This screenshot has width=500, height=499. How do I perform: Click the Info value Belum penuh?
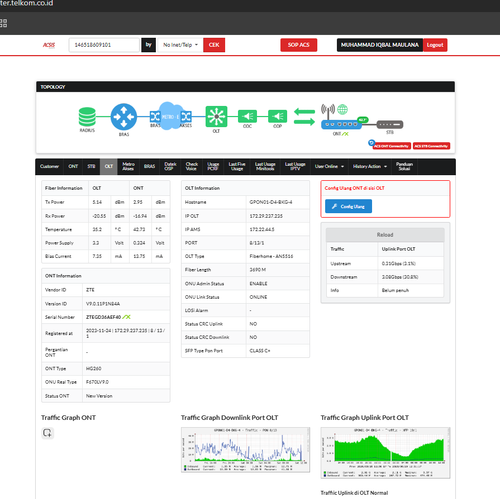click(395, 290)
